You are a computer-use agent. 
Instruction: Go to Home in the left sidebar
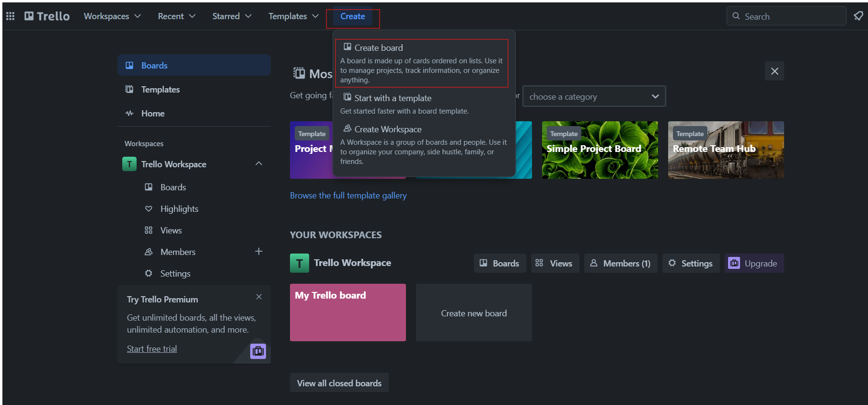pyautogui.click(x=194, y=113)
